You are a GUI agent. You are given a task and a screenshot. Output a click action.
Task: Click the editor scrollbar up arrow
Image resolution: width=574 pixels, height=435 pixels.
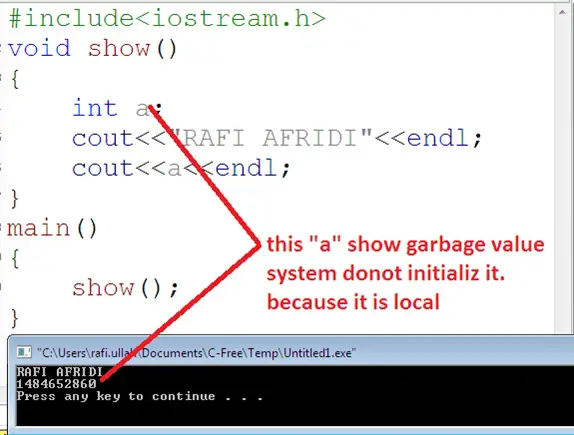(x=562, y=12)
